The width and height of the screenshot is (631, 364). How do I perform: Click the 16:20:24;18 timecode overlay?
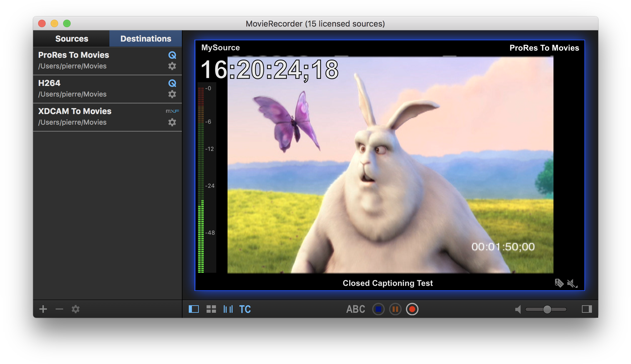coord(269,70)
